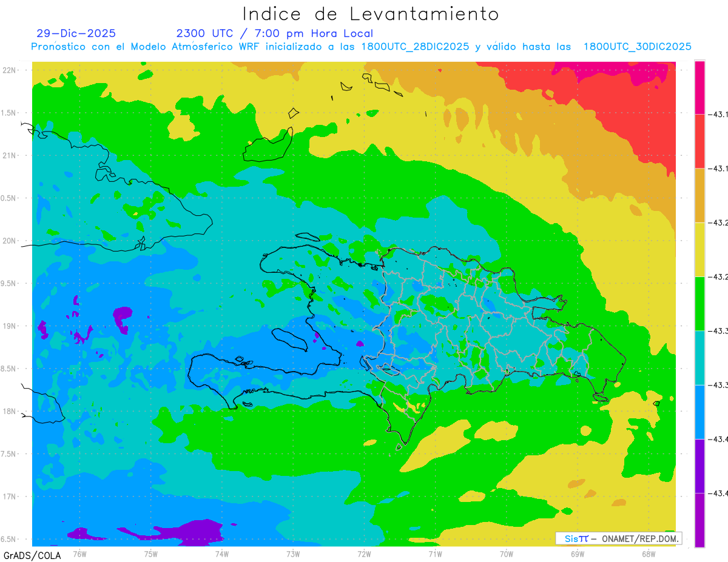
Task: Click the 'ONAMET/REP.DOM.' label box
Action: [619, 538]
